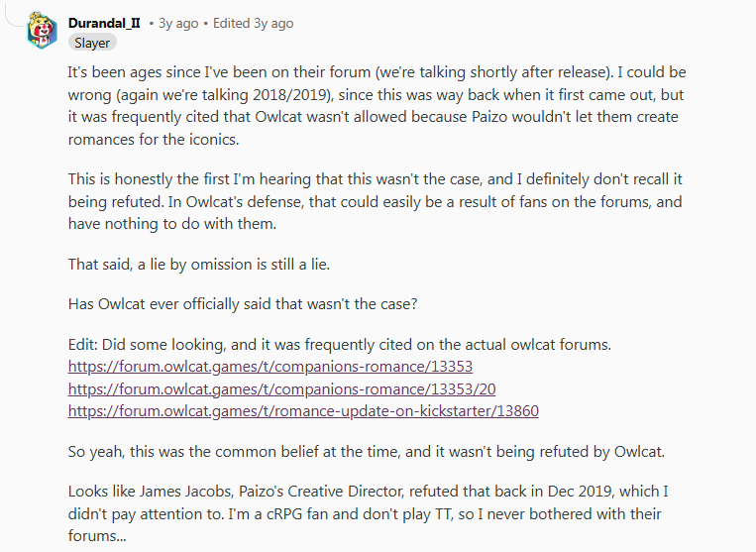Open the "3y ago" comment timestamp
This screenshot has width=756, height=552.
click(178, 23)
